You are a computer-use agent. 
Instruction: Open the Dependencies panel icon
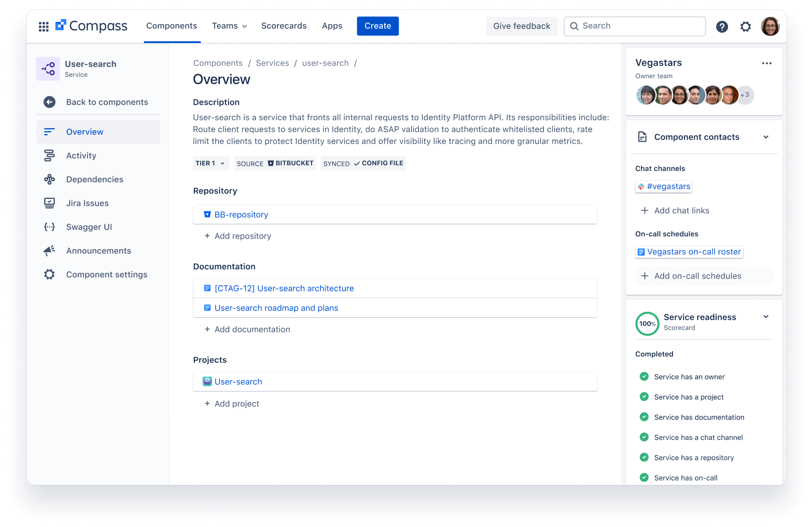pos(49,179)
